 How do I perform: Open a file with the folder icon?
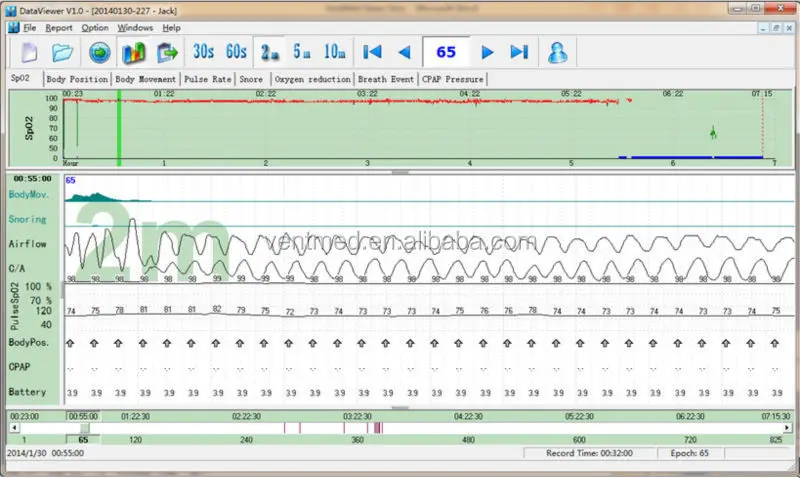point(62,52)
